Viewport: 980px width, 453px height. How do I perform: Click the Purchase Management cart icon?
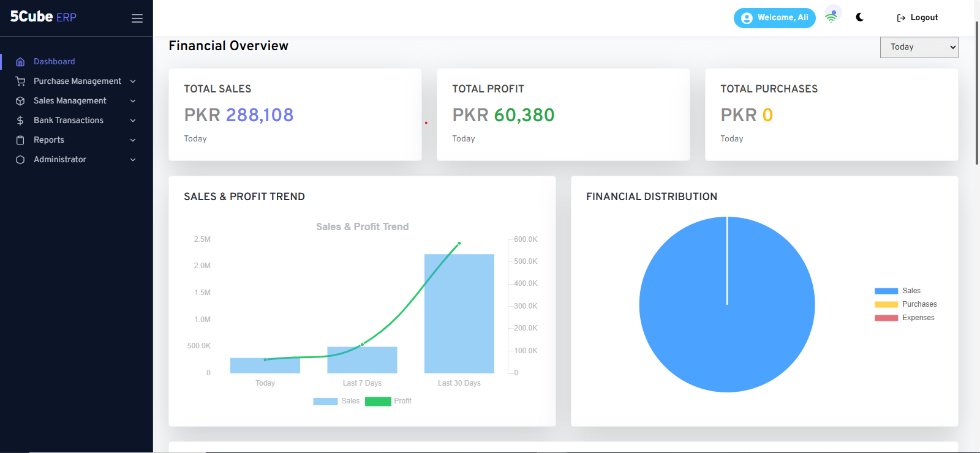[x=20, y=81]
